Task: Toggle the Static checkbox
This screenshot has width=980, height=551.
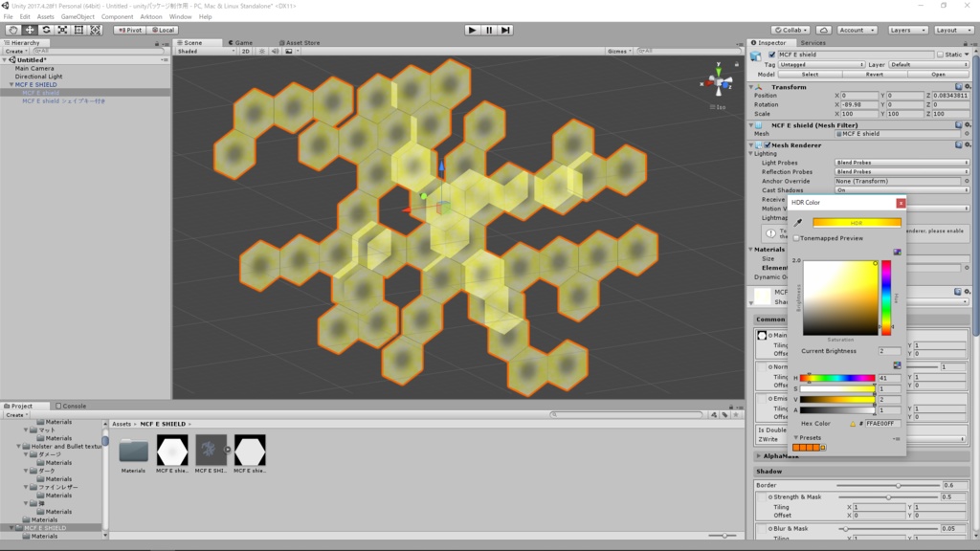Action: 940,55
